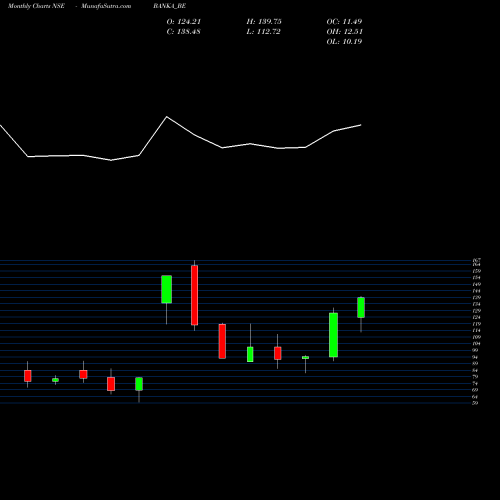This screenshot has height=500, width=500.
Task: Click the 89 price axis label
Action: point(475,363)
